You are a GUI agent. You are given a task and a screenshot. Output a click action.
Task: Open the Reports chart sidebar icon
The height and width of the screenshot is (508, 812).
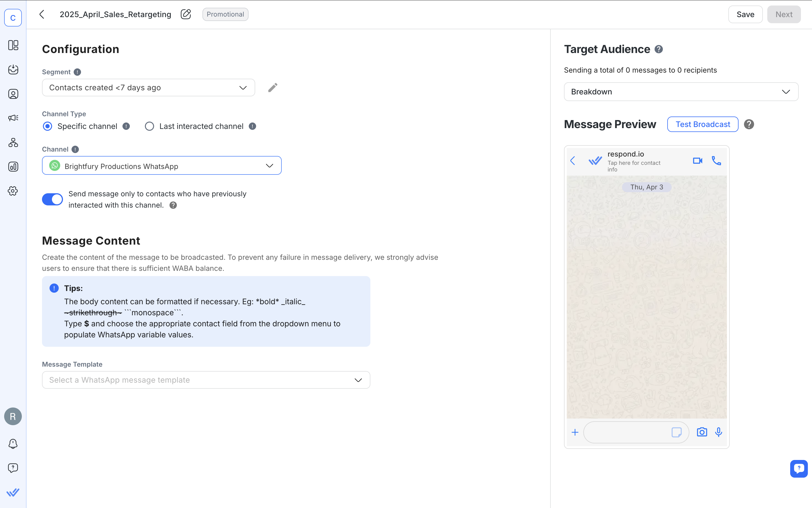[x=13, y=167]
